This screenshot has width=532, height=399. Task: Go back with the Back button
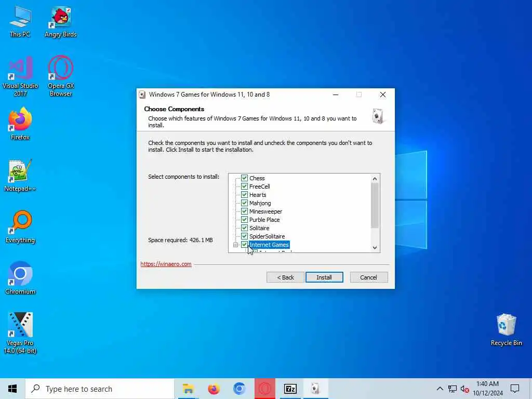tap(285, 277)
